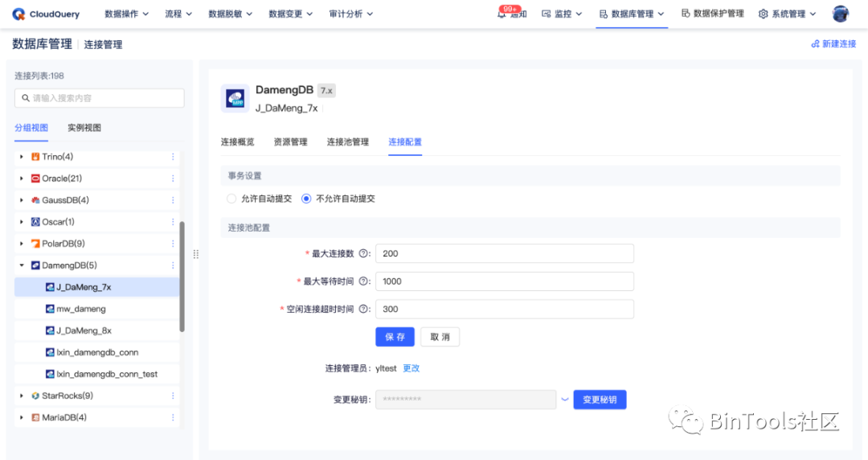Click the 变更秘钥 button
868x460 pixels.
point(600,400)
